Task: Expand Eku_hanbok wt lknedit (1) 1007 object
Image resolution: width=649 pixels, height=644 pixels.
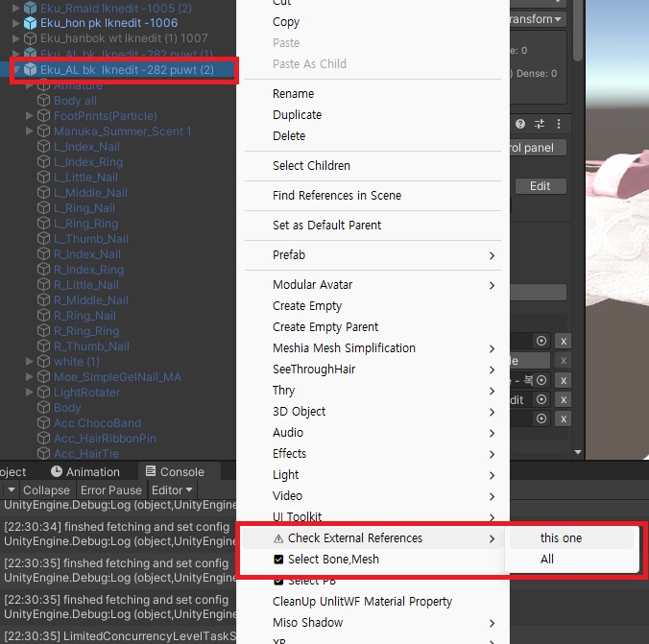Action: [16, 38]
